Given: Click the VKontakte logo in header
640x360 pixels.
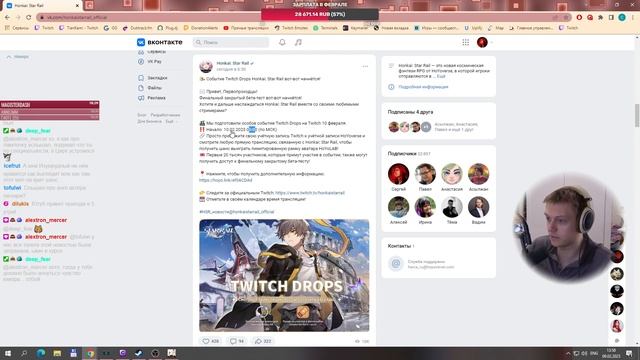Looking at the screenshot, I should pyautogui.click(x=160, y=42).
